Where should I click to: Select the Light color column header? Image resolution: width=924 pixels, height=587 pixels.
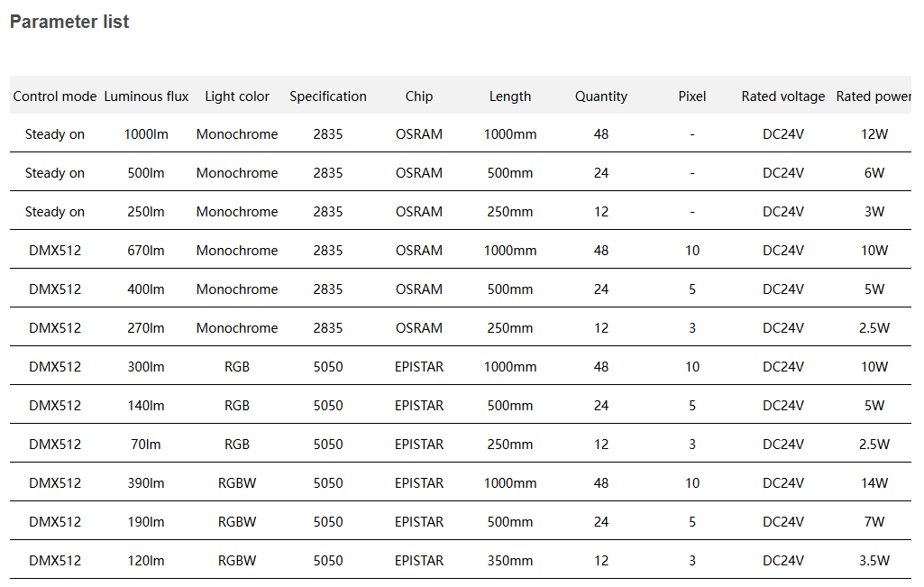tap(237, 96)
